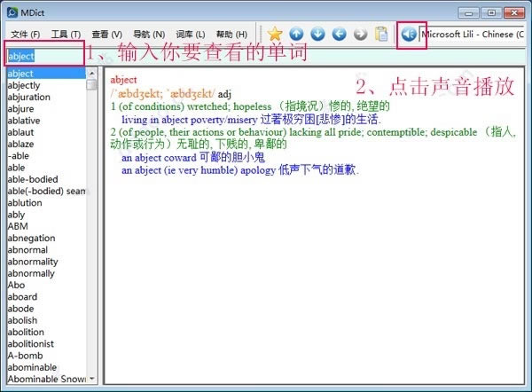The width and height of the screenshot is (532, 392).
Task: Go back with the left arrow icon
Action: tap(340, 34)
